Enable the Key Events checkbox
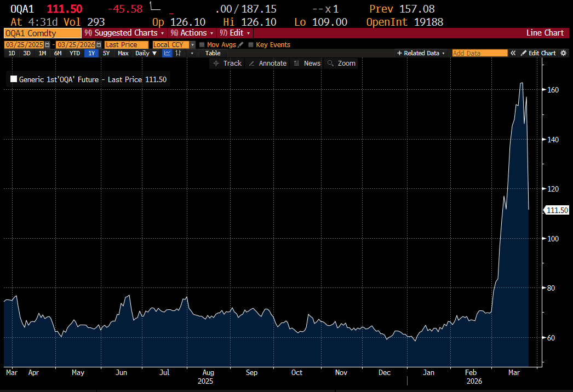This screenshot has width=573, height=392. coord(251,44)
